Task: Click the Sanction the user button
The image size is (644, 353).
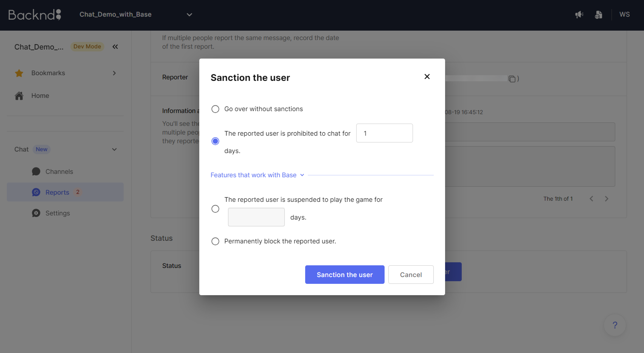Action: click(x=345, y=275)
